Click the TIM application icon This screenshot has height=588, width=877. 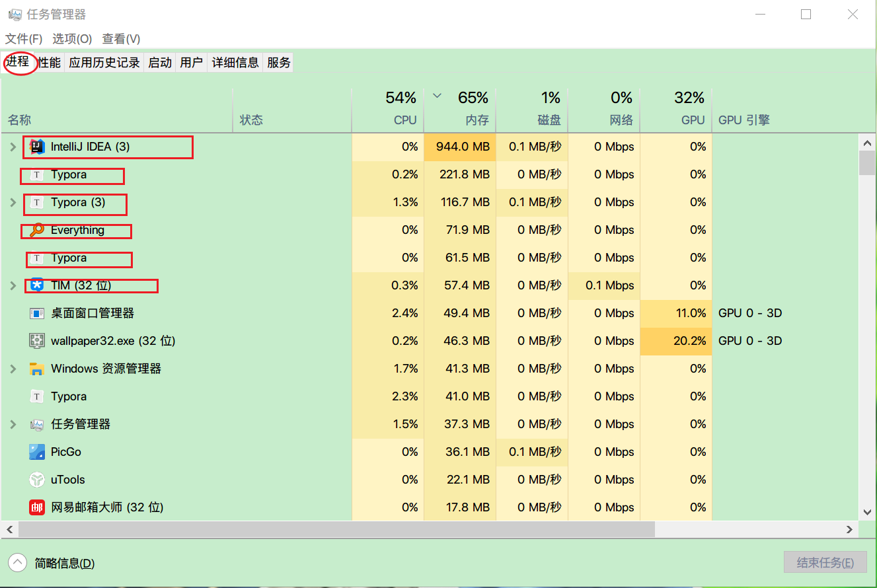37,285
